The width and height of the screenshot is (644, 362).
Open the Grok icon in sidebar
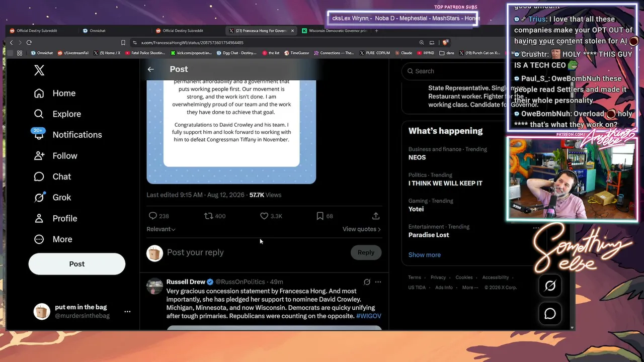(39, 198)
